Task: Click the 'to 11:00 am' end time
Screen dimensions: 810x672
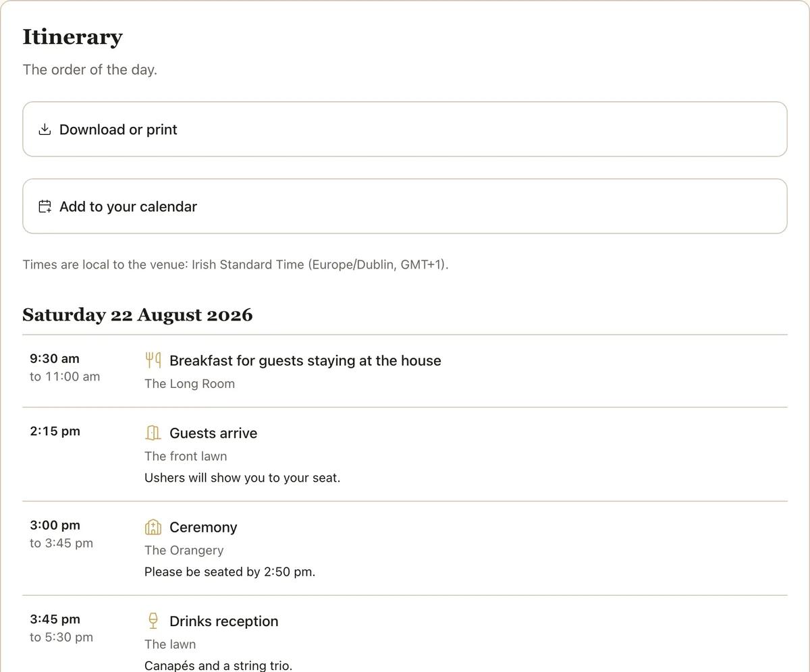Action: pos(65,376)
